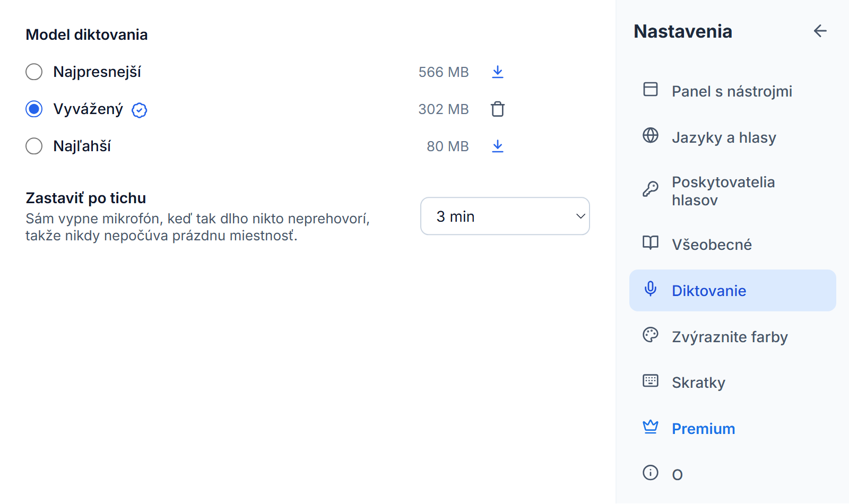Click the Nastavenia title
849x504 pixels.
click(x=683, y=31)
